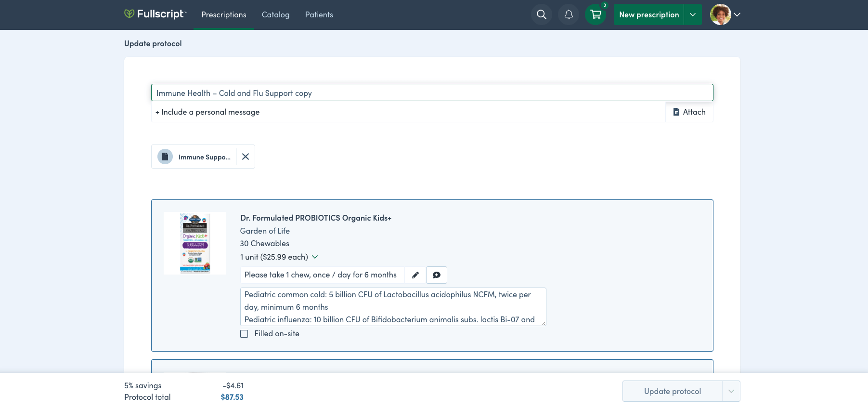The height and width of the screenshot is (407, 868).
Task: Toggle the Filled on-site checkbox
Action: (244, 334)
